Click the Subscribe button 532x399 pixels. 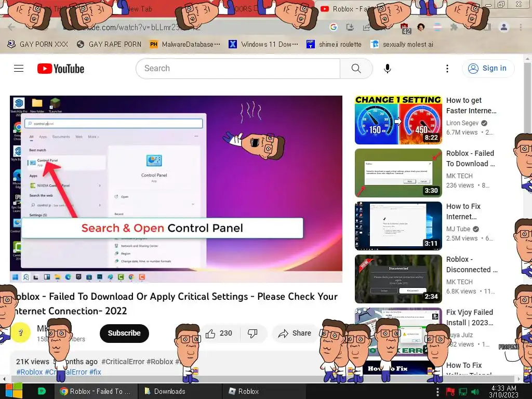(124, 333)
